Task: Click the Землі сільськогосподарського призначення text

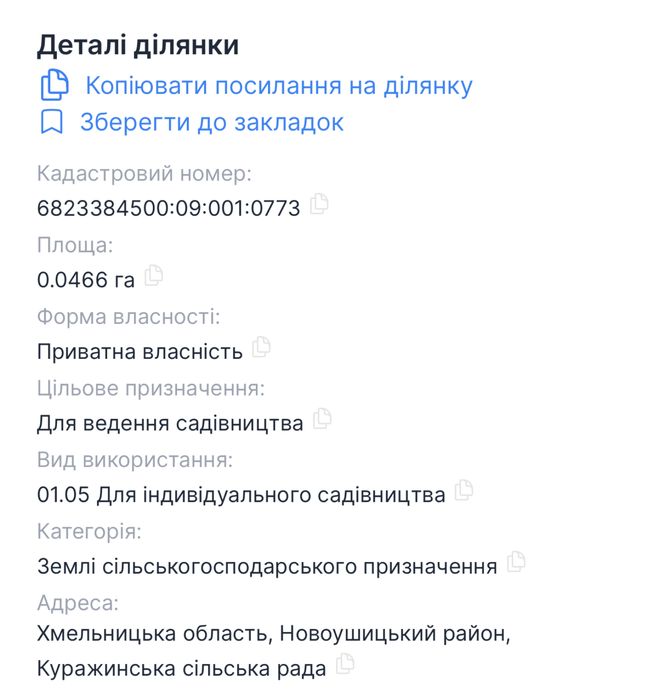Action: click(x=266, y=567)
